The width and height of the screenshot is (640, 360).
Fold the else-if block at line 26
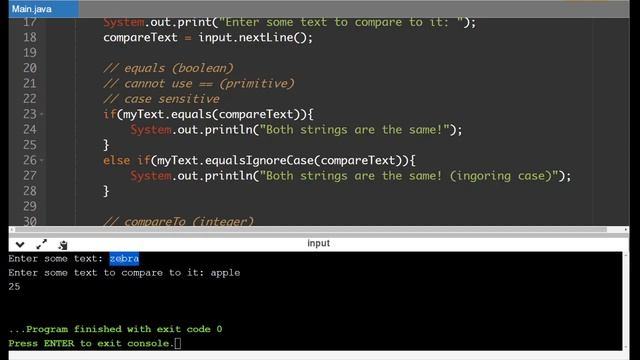(x=41, y=161)
